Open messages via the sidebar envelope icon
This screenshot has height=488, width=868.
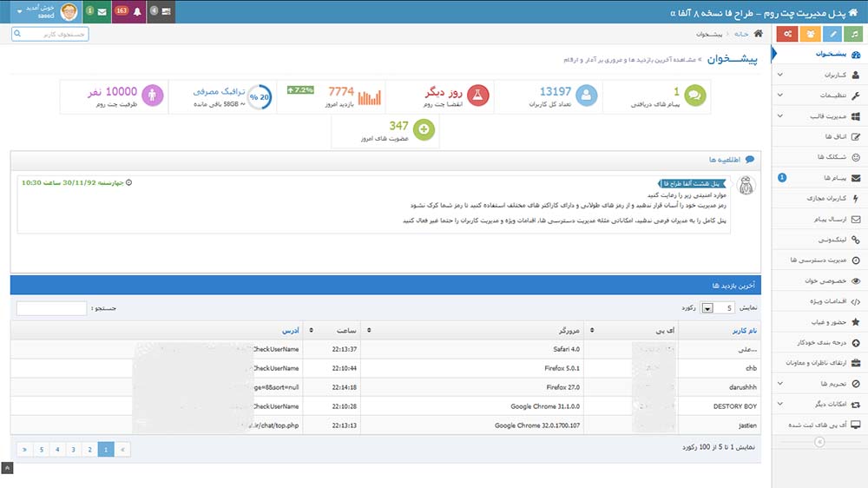pyautogui.click(x=856, y=178)
